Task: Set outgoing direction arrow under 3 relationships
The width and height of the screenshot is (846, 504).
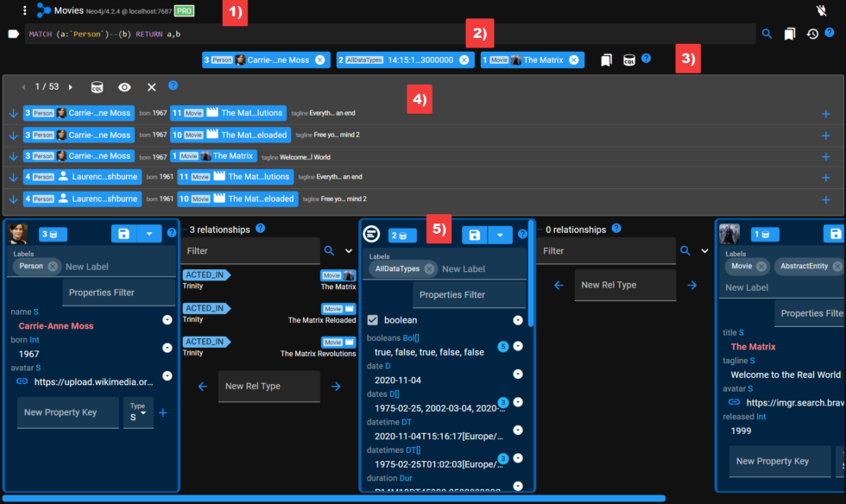Action: coord(336,387)
